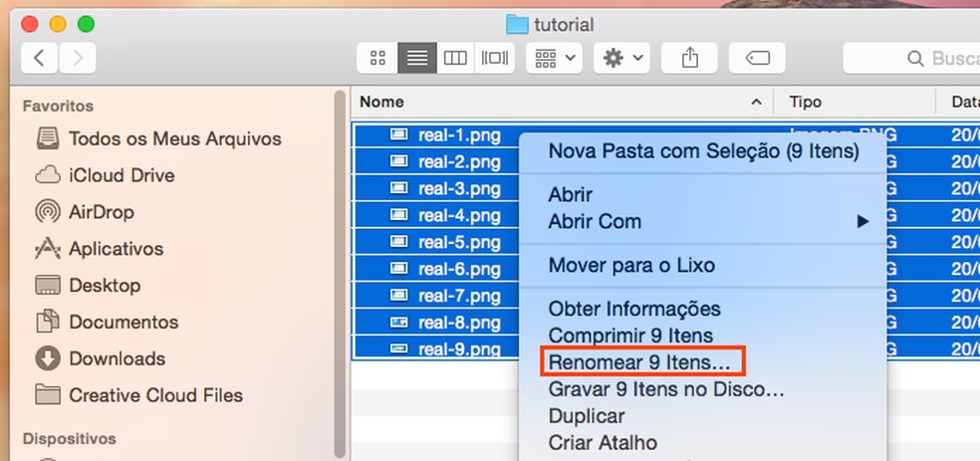Go back with the left arrow

pyautogui.click(x=39, y=58)
